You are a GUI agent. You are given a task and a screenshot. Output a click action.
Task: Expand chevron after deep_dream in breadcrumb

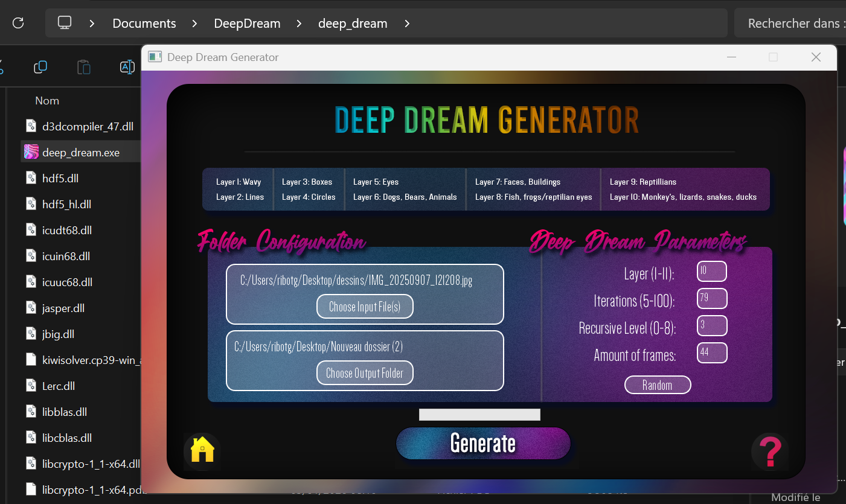(407, 24)
